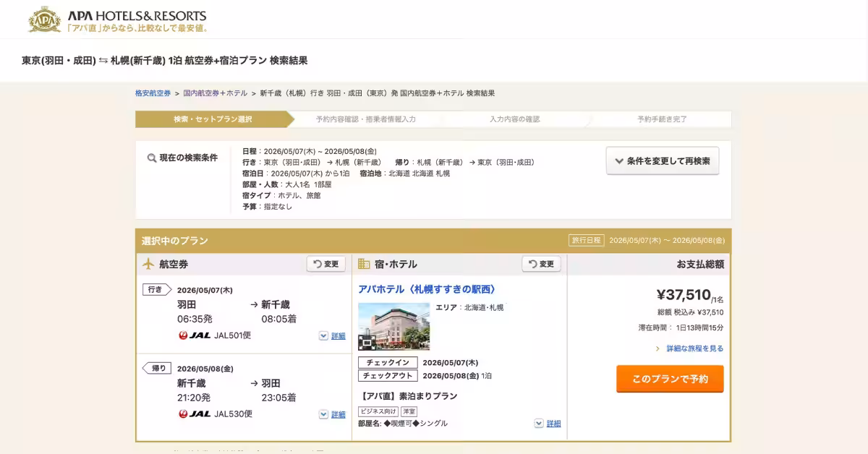Expand 詳細 for the hotel stay plan

tap(548, 424)
